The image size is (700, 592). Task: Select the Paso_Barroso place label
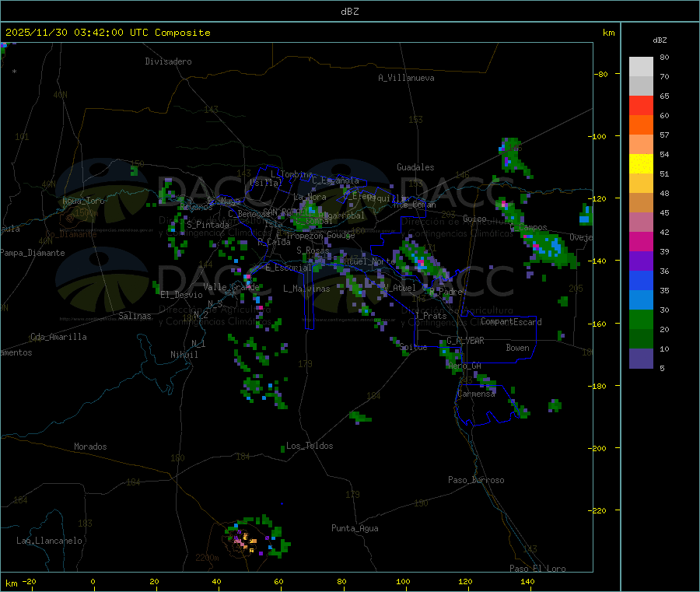coord(476,480)
